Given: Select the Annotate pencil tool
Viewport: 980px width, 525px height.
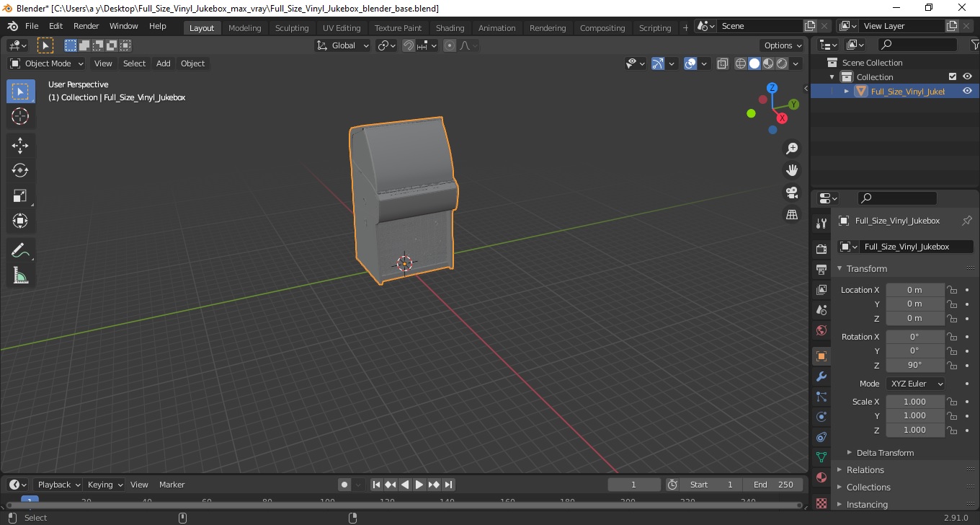Looking at the screenshot, I should click(20, 251).
